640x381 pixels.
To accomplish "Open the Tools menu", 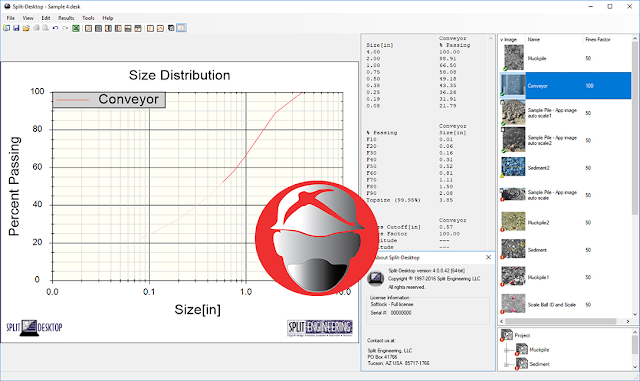I will [88, 18].
